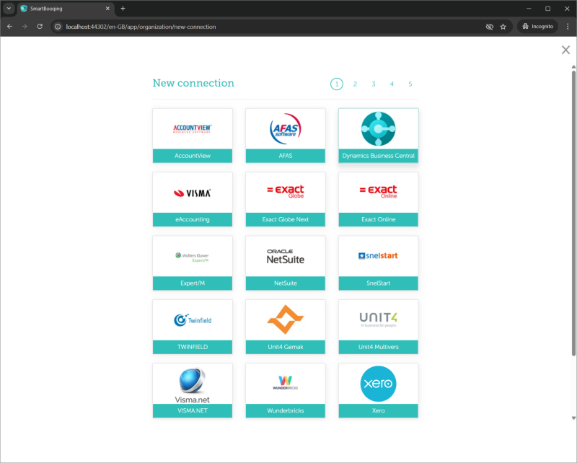Close the New connection dialog
The height and width of the screenshot is (463, 577).
[566, 50]
